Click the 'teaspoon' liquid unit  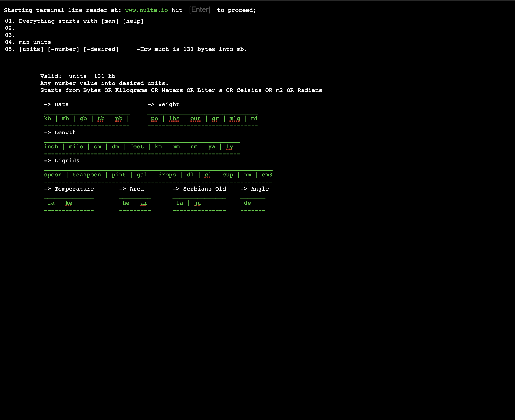(87, 175)
